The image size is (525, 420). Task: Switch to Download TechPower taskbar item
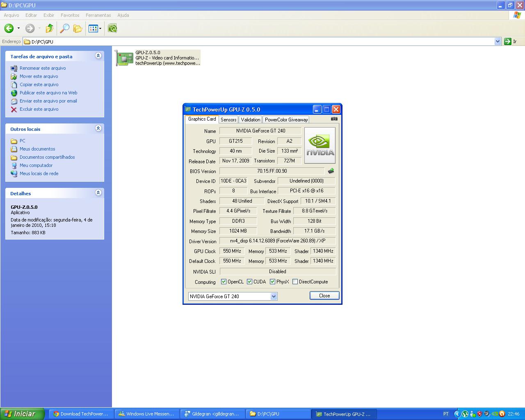tap(81, 414)
